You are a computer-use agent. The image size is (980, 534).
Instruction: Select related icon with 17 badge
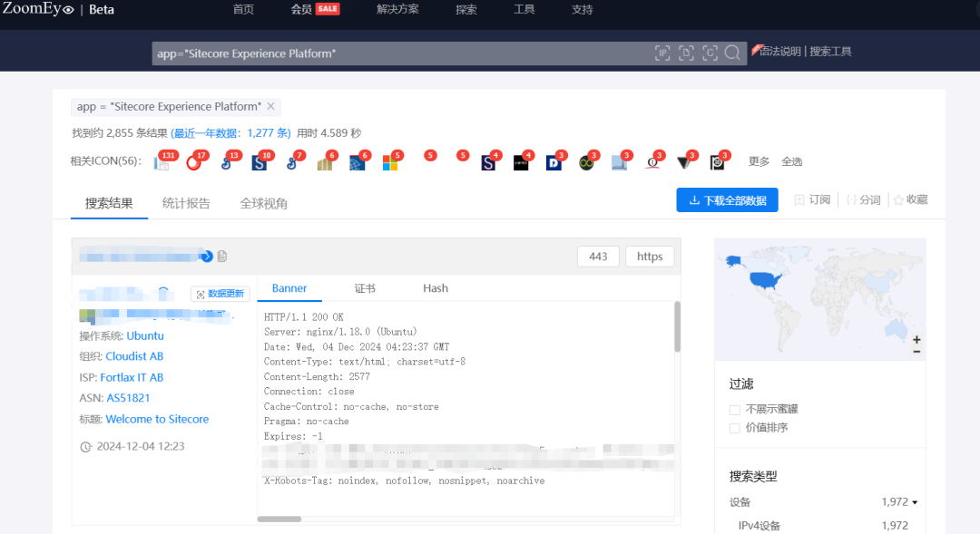click(194, 163)
